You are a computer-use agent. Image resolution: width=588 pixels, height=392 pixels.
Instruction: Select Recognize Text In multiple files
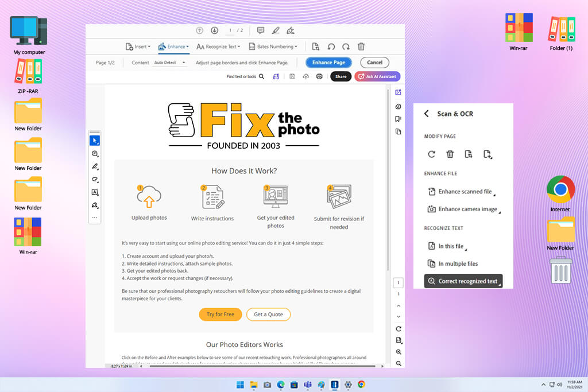[x=452, y=264]
